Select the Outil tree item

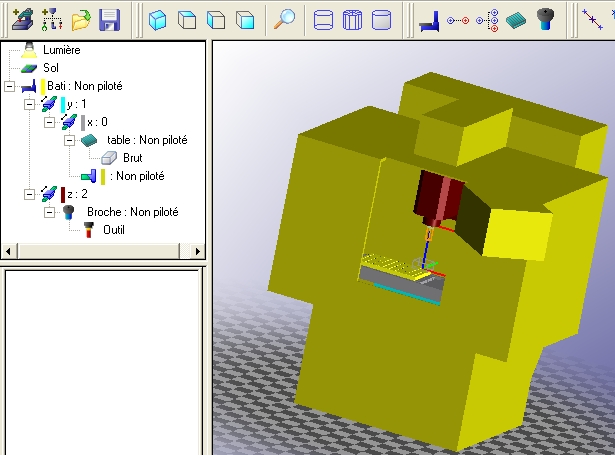point(114,230)
